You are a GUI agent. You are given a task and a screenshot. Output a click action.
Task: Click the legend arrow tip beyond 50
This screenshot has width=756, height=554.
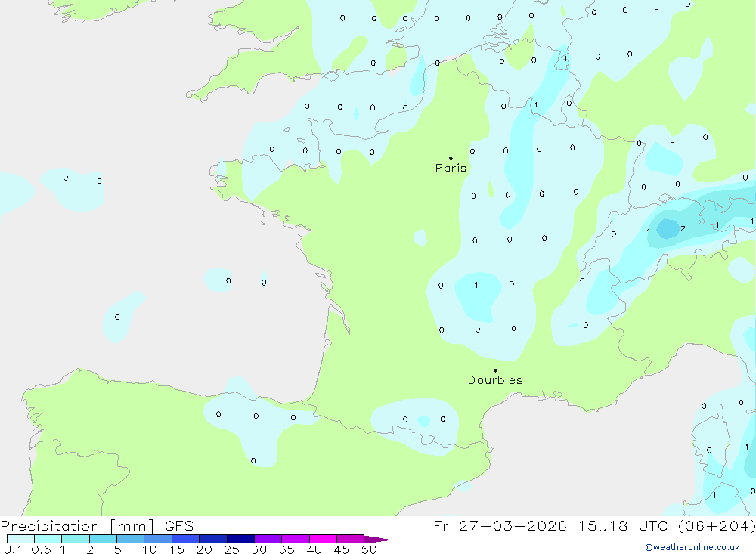click(x=378, y=540)
